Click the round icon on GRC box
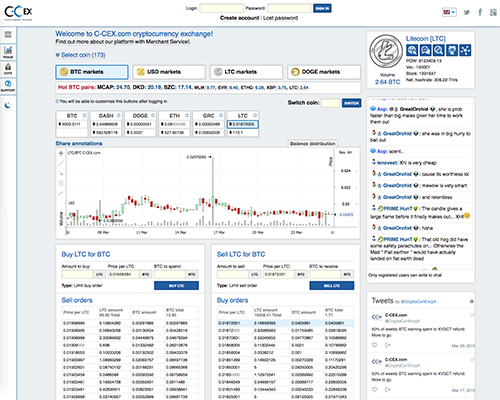Screen dimensions: 500x400 tap(221, 115)
